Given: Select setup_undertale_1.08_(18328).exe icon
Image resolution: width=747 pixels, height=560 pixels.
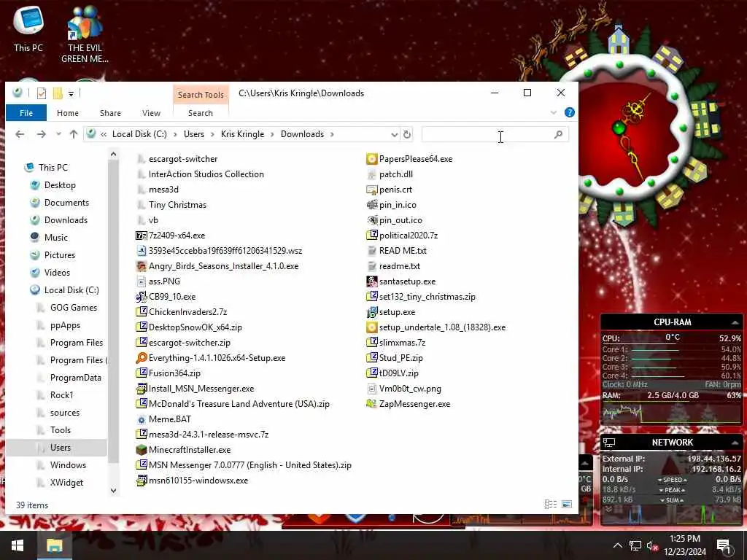Looking at the screenshot, I should (x=371, y=327).
